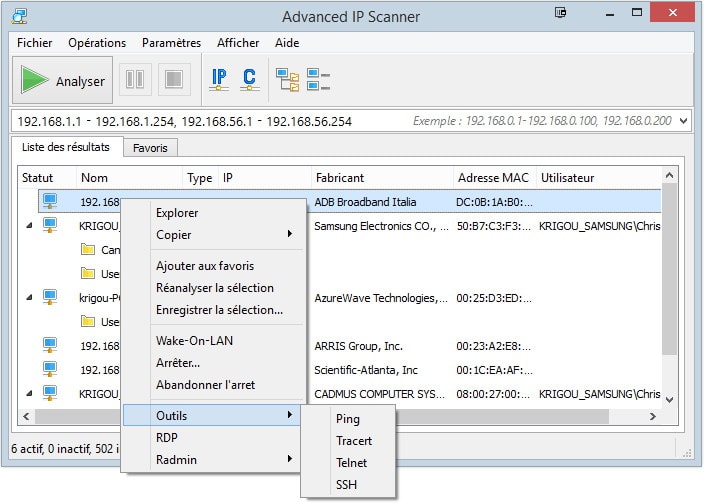Click the 'ADB Broadband Italia' cell
Image resolution: width=704 pixels, height=504 pixels.
365,202
